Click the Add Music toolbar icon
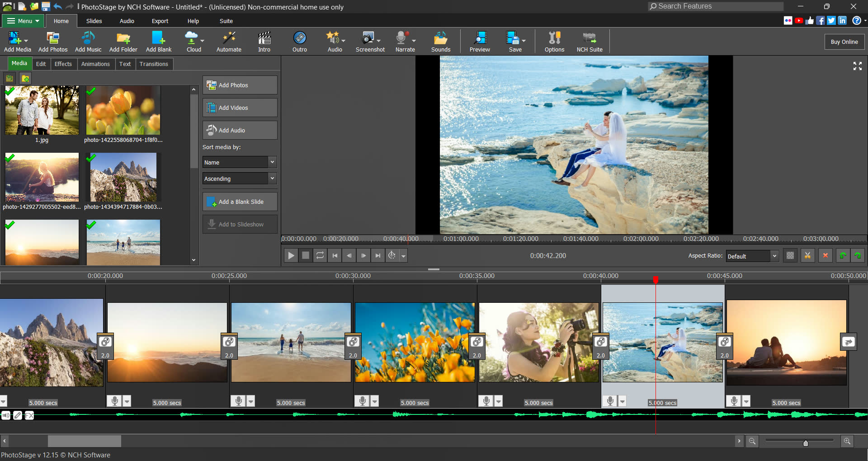This screenshot has width=868, height=461. point(88,42)
